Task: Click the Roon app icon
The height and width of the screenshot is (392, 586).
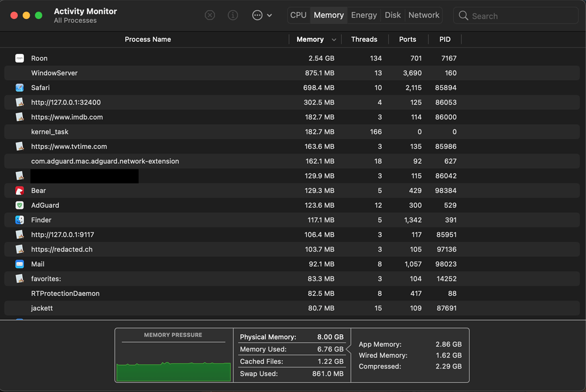Action: (x=18, y=58)
